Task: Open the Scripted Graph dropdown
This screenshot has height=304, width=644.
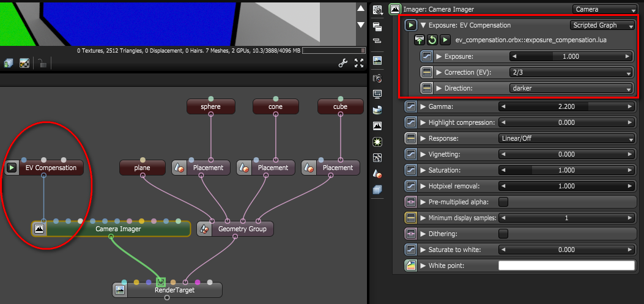Action: tap(602, 25)
